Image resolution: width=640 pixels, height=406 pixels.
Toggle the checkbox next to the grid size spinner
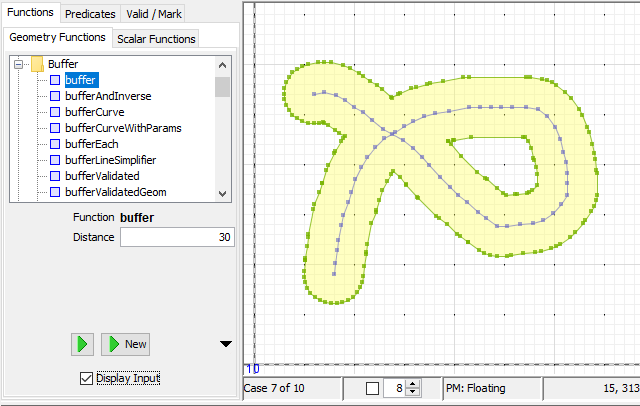pyautogui.click(x=372, y=388)
